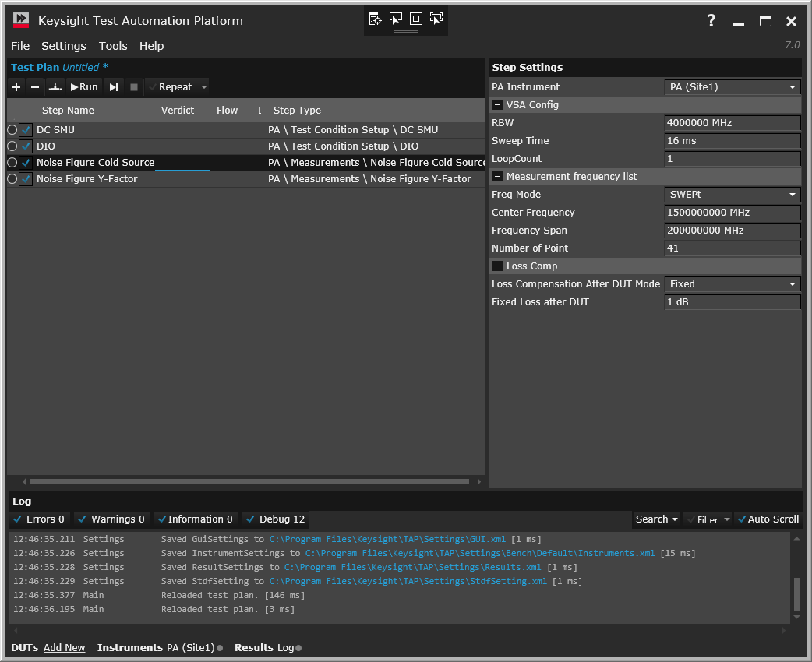Open the PA Instrument dropdown
Screen dimensions: 812x662
click(733, 87)
